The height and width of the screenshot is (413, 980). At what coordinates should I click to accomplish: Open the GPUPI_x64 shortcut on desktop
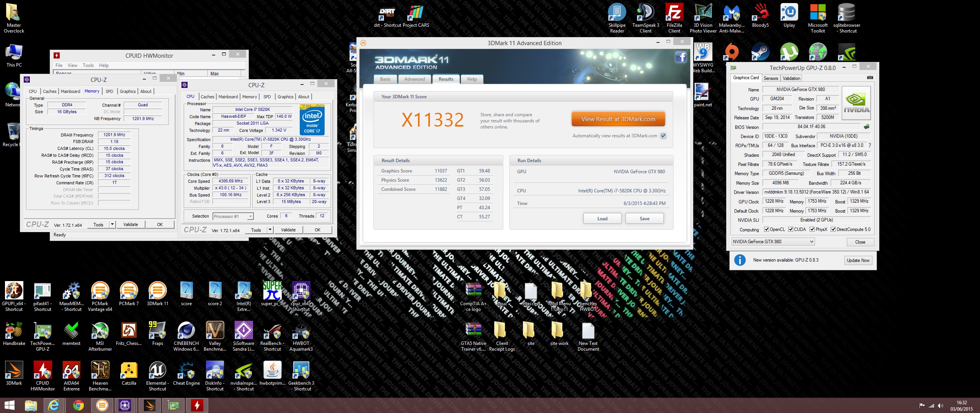(14, 296)
